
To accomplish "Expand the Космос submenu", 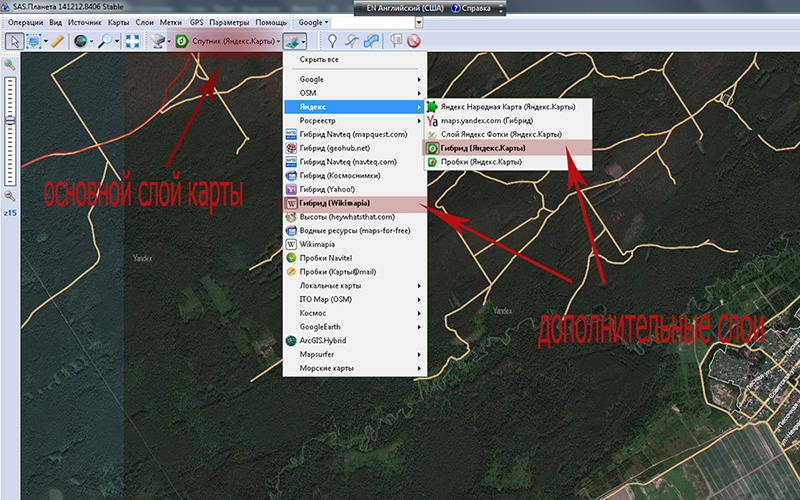I will tap(355, 313).
